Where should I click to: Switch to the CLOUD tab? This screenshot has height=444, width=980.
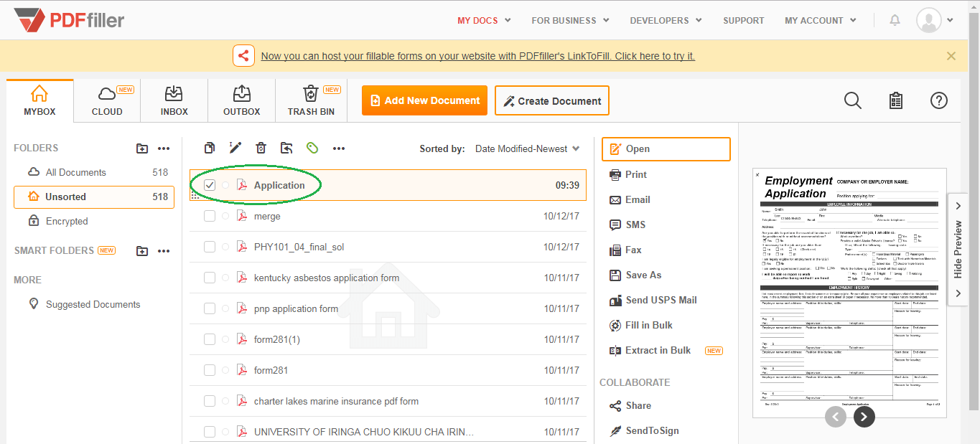(x=107, y=101)
